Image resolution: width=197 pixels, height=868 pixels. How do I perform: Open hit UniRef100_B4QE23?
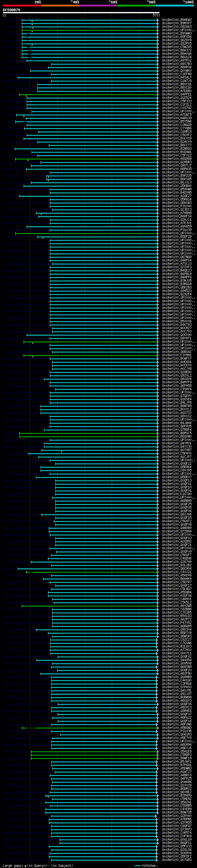[x=177, y=271]
